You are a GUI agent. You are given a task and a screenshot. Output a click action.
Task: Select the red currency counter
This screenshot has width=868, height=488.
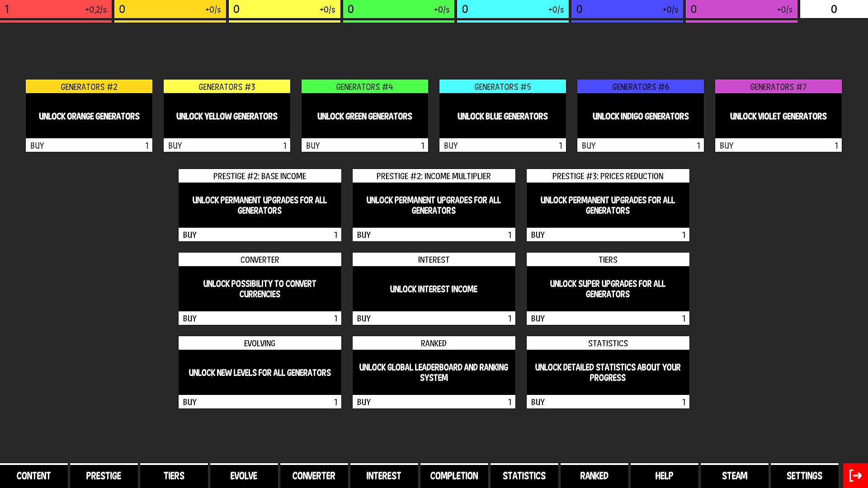(56, 9)
